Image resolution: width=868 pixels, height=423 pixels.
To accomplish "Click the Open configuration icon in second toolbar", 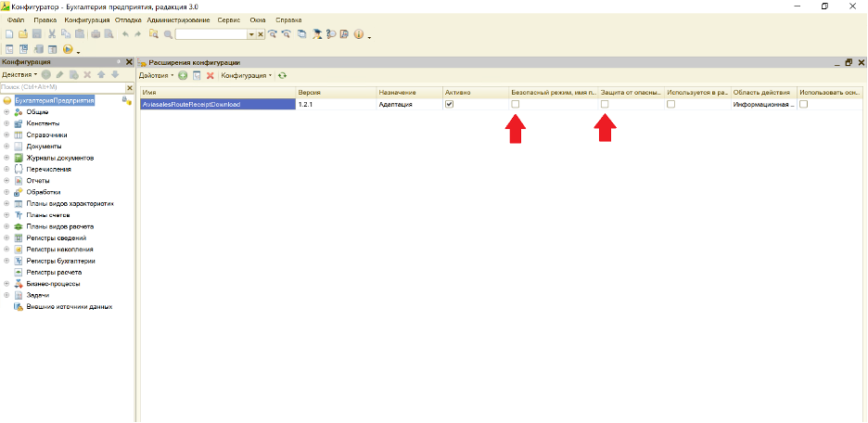I will tap(9, 49).
